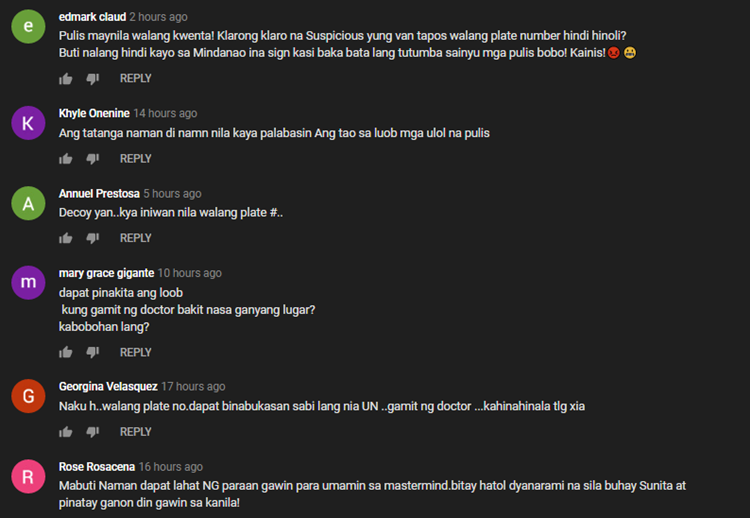Open Rose Rosacena's profile name link
This screenshot has height=518, width=750.
pos(97,467)
